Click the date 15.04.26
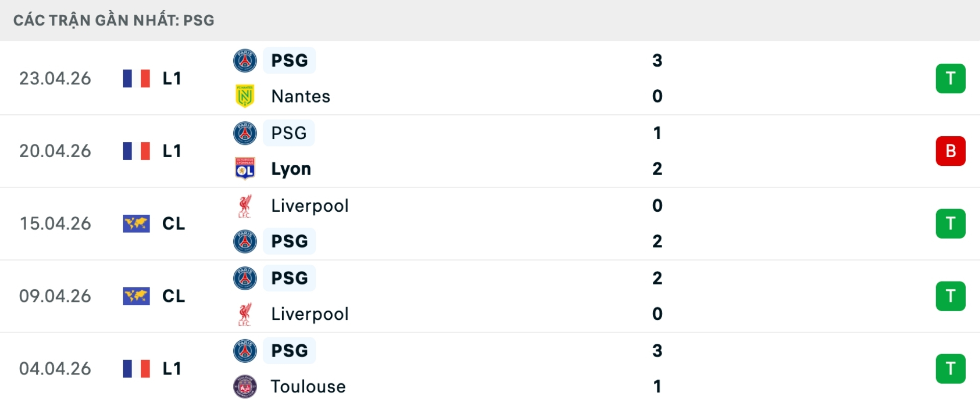The image size is (980, 404). pos(55,223)
